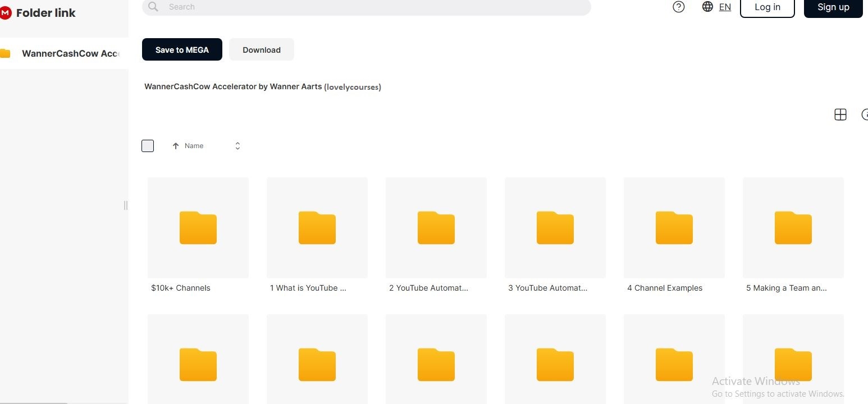The width and height of the screenshot is (868, 404).
Task: Open the EN language selector
Action: [725, 7]
